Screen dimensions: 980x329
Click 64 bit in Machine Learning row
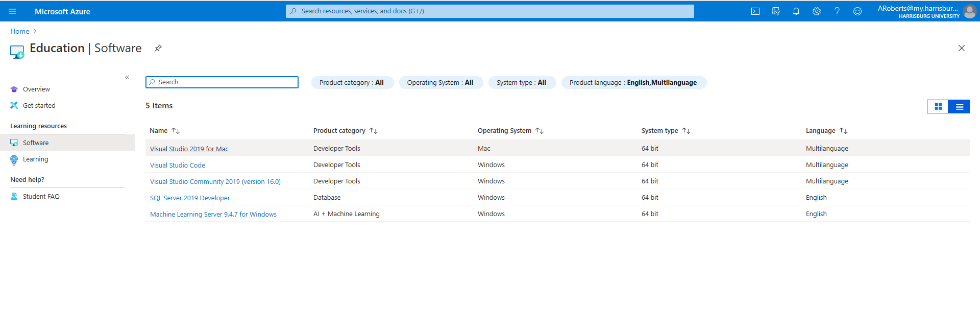pos(650,214)
